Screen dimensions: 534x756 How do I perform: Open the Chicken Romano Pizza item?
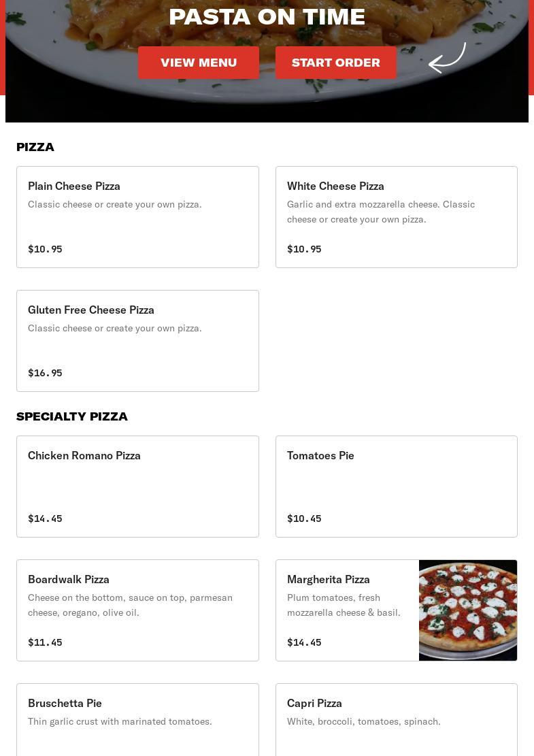(x=138, y=487)
